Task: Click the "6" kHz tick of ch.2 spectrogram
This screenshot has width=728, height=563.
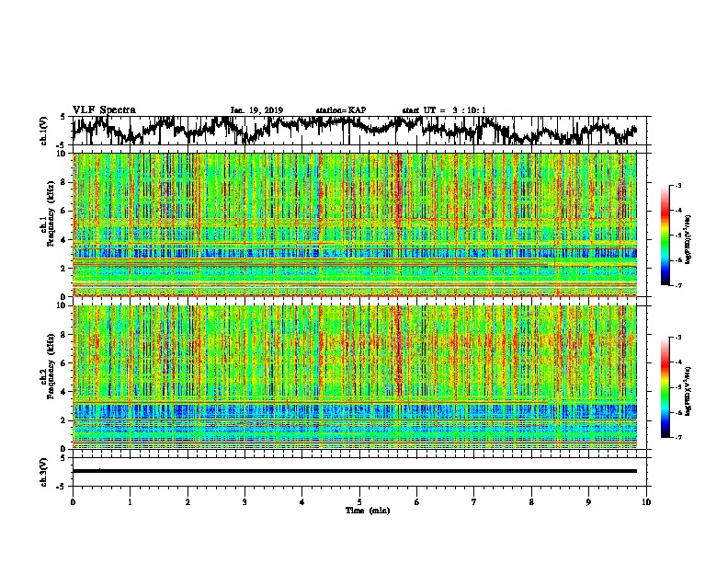Action: (x=63, y=363)
